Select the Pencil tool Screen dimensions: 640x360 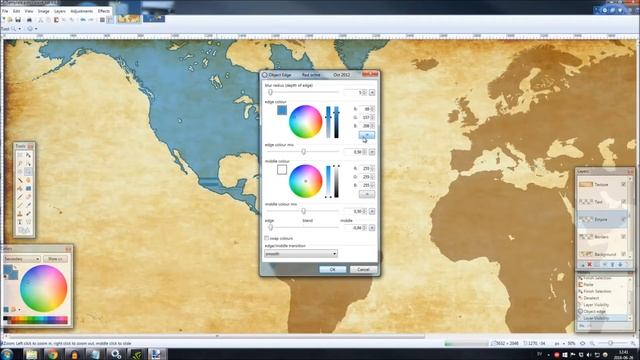point(20,205)
